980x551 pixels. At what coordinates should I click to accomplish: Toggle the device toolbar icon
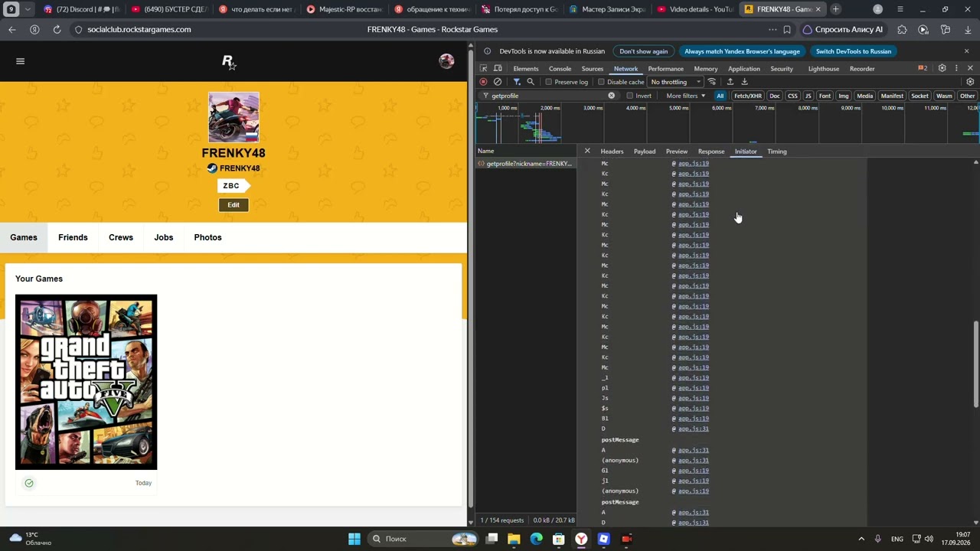pos(498,69)
